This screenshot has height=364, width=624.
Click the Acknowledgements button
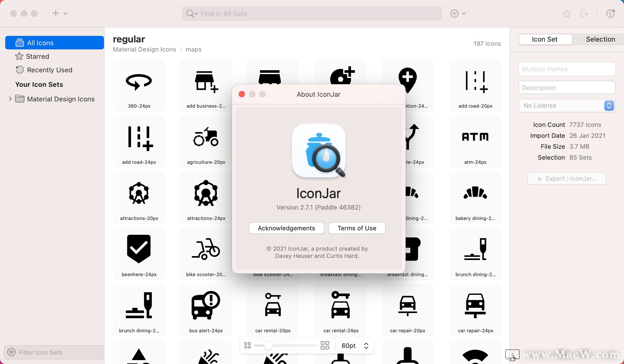click(286, 227)
